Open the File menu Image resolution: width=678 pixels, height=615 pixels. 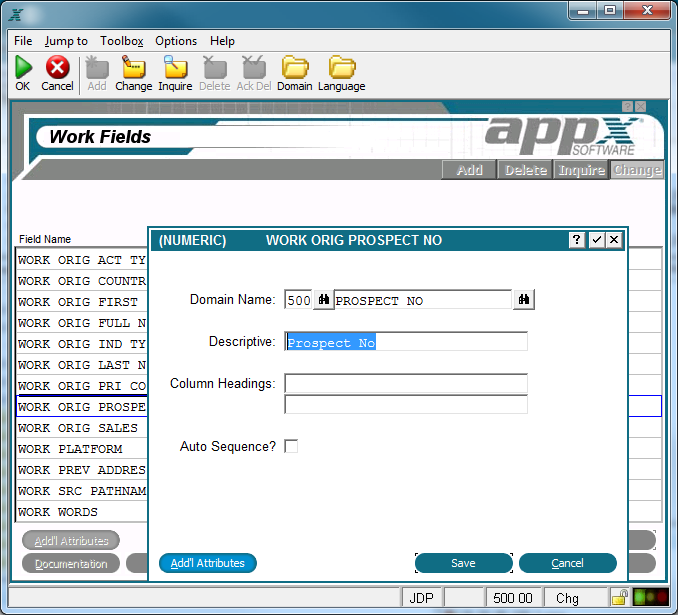click(x=23, y=41)
